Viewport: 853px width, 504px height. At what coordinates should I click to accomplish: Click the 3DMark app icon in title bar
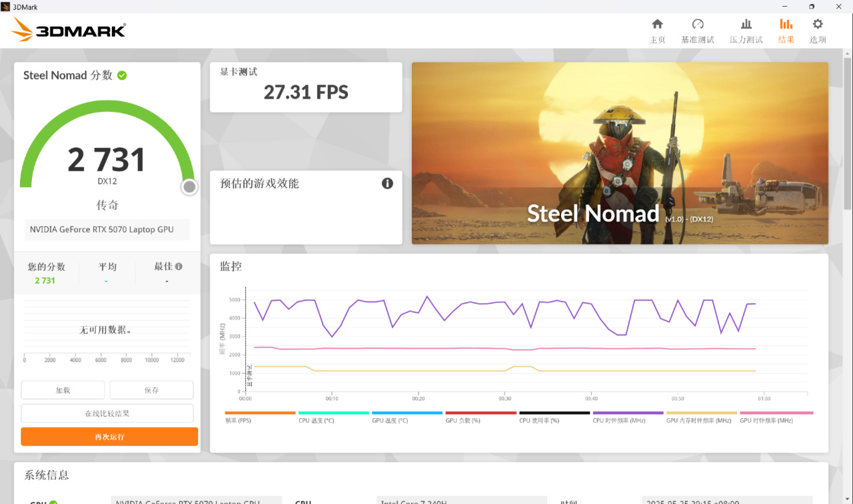(x=5, y=6)
